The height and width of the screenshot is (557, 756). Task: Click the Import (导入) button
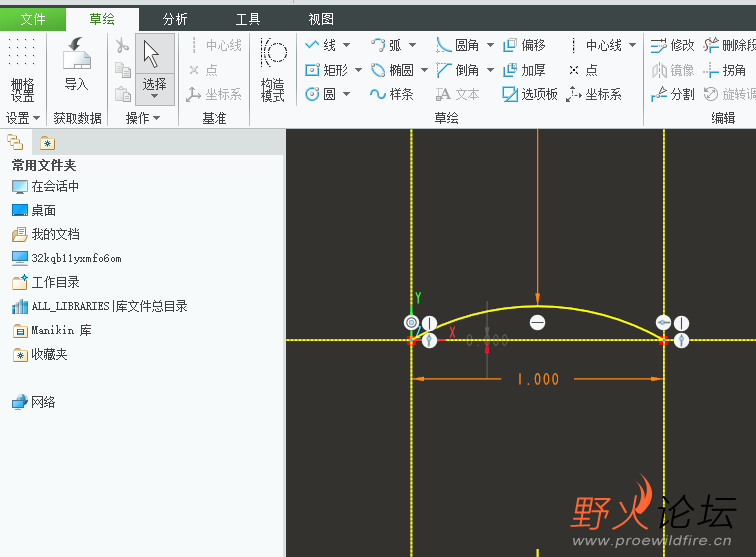point(76,70)
